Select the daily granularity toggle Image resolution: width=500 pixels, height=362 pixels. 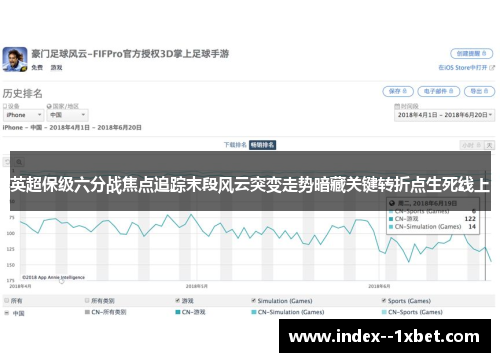489,145
